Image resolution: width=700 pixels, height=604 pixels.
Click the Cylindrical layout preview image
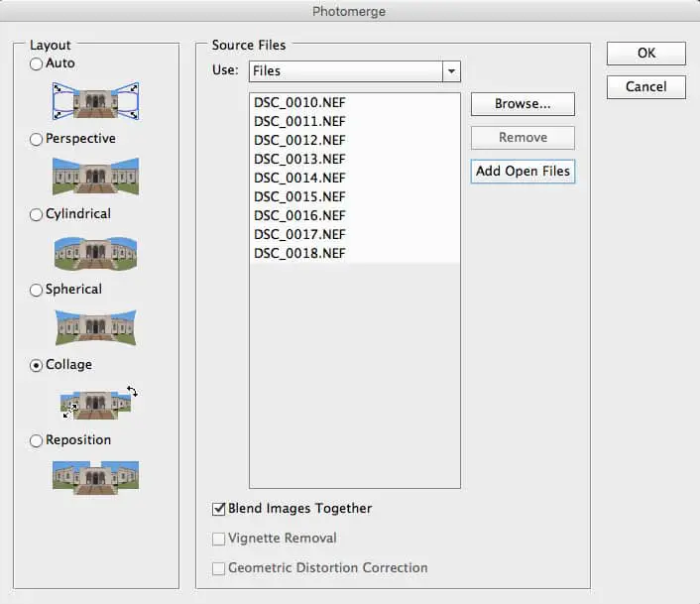click(95, 251)
